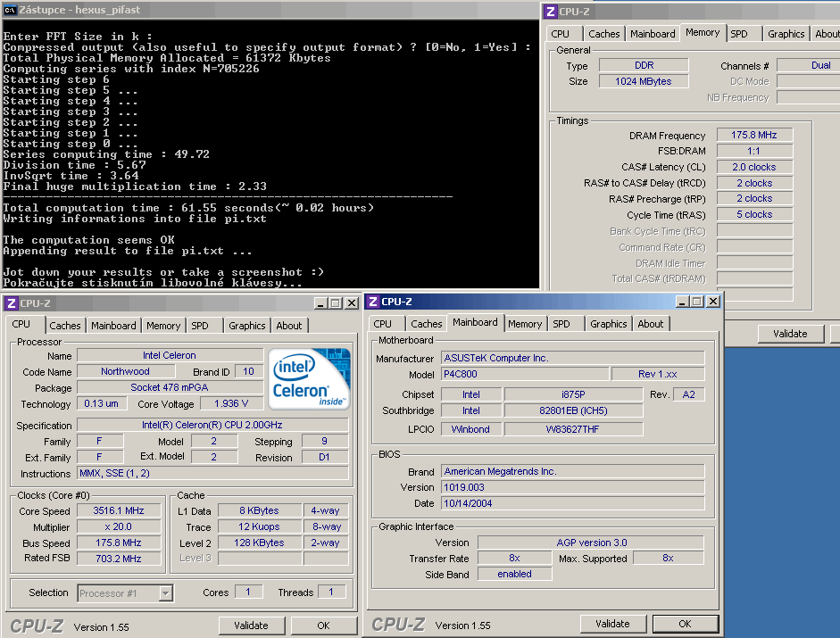Click the Intel Celeron inside logo
840x638 pixels.
[309, 378]
